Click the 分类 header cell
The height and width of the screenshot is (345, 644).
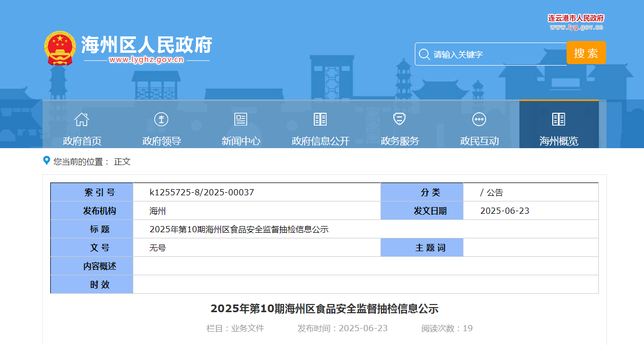(422, 192)
